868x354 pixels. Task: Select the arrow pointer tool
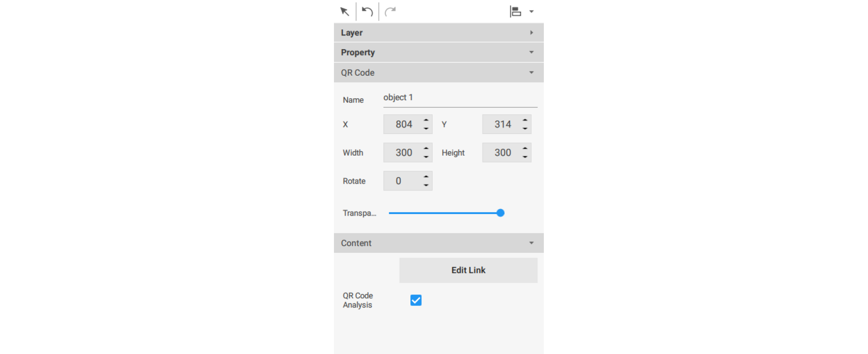click(x=344, y=11)
